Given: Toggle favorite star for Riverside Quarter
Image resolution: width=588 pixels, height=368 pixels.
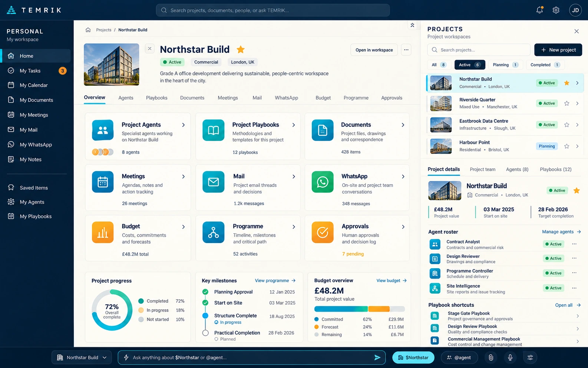Looking at the screenshot, I should [x=566, y=103].
